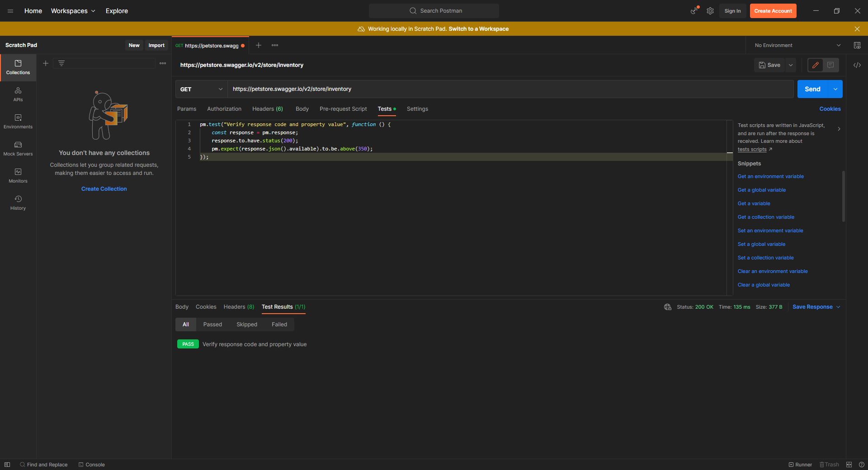
Task: Open the Cookies link
Action: 830,109
